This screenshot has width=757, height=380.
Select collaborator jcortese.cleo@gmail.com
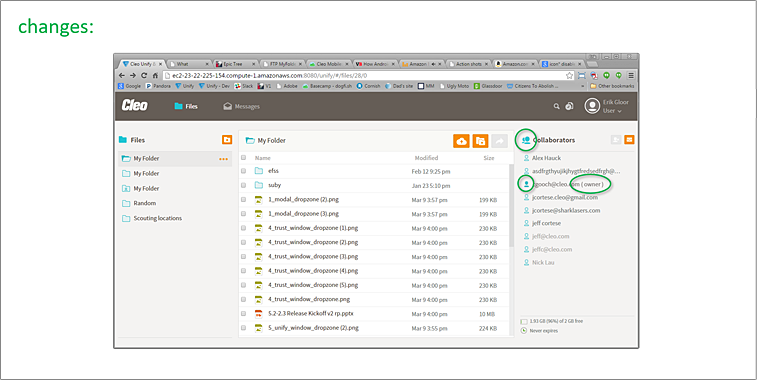[x=565, y=197]
